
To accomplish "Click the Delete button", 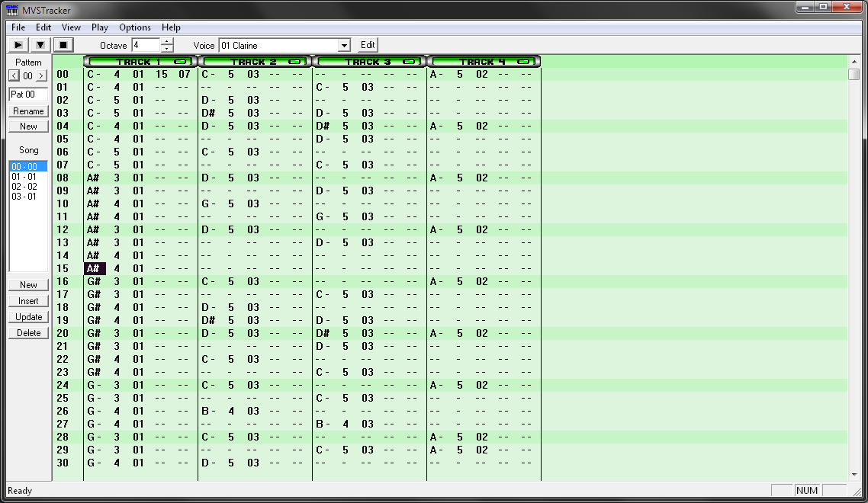I will click(28, 333).
